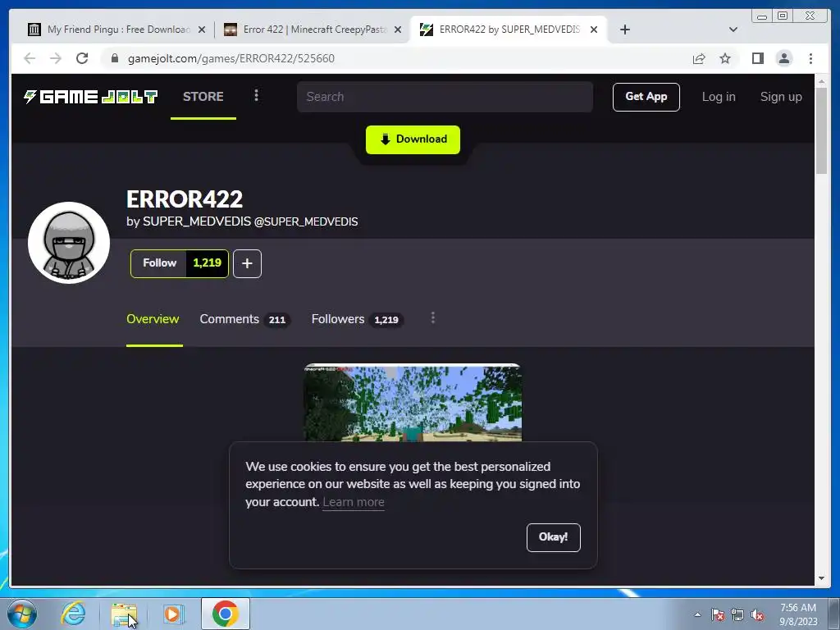Viewport: 840px width, 630px height.
Task: Click the Get App button
Action: click(646, 97)
